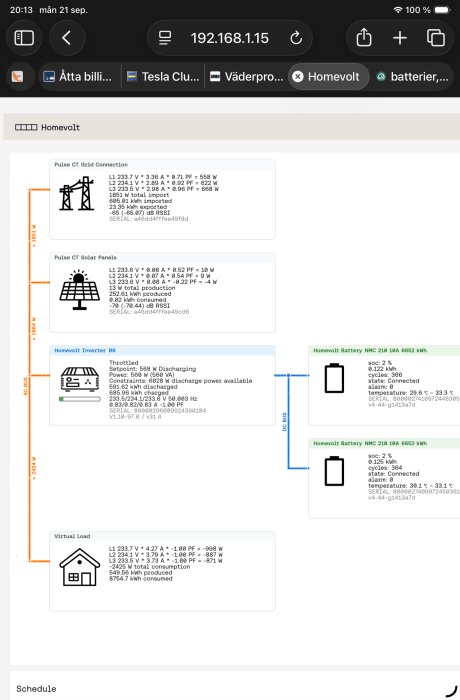Image resolution: width=460 pixels, height=700 pixels.
Task: Open the Safari sidebar panel
Action: (x=24, y=38)
